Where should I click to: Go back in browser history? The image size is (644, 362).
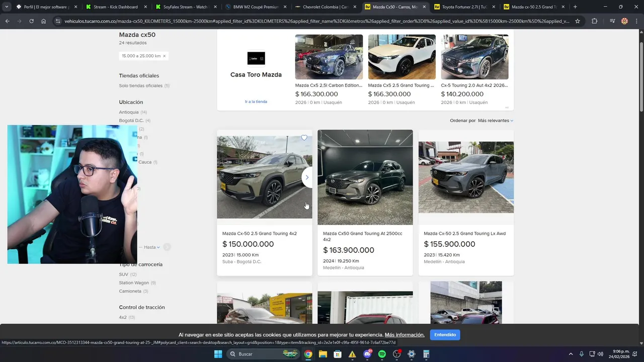[7, 21]
